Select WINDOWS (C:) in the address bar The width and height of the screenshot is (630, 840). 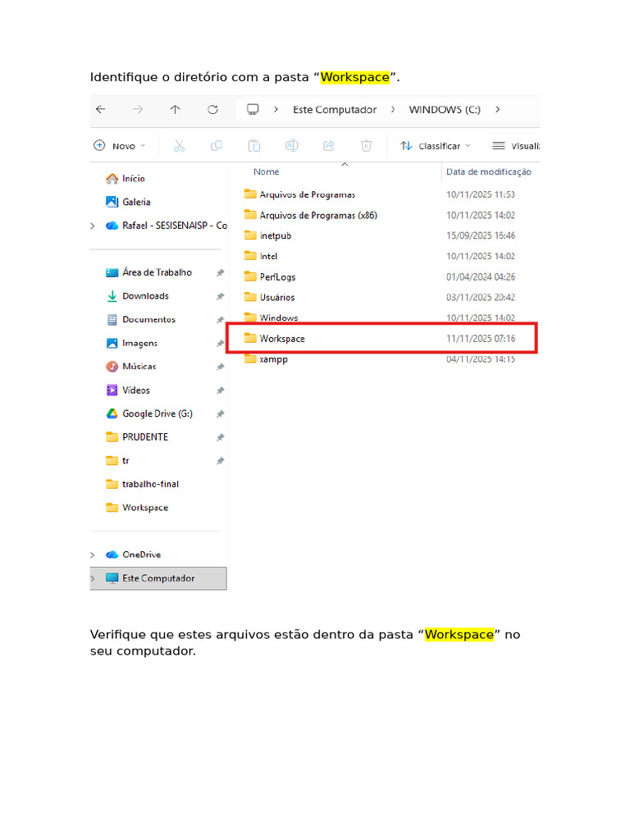click(x=445, y=109)
